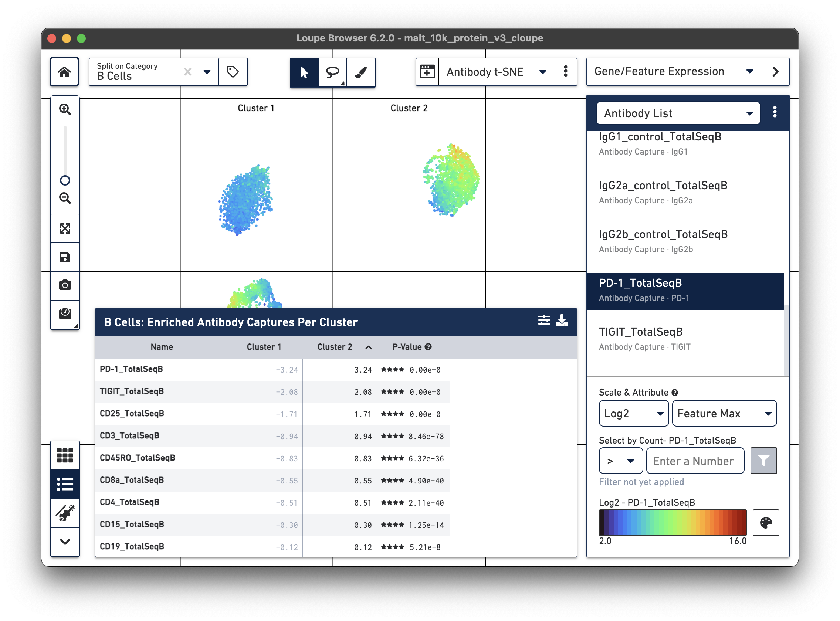Switch to the grid view mode
The width and height of the screenshot is (840, 621).
coord(65,455)
